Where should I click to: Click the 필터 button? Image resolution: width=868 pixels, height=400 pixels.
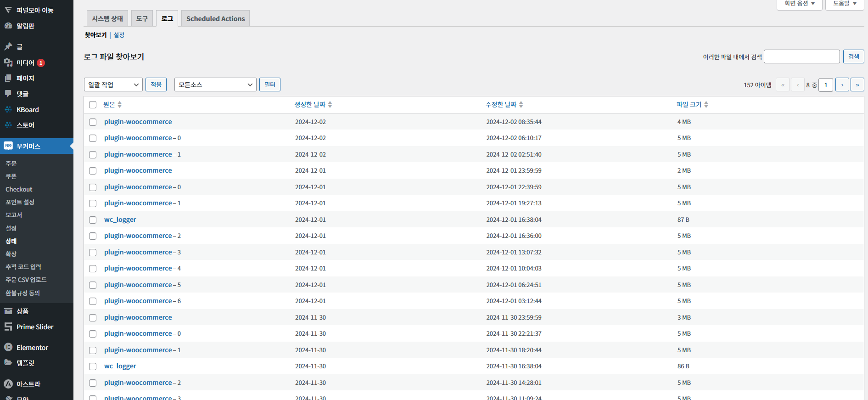270,85
